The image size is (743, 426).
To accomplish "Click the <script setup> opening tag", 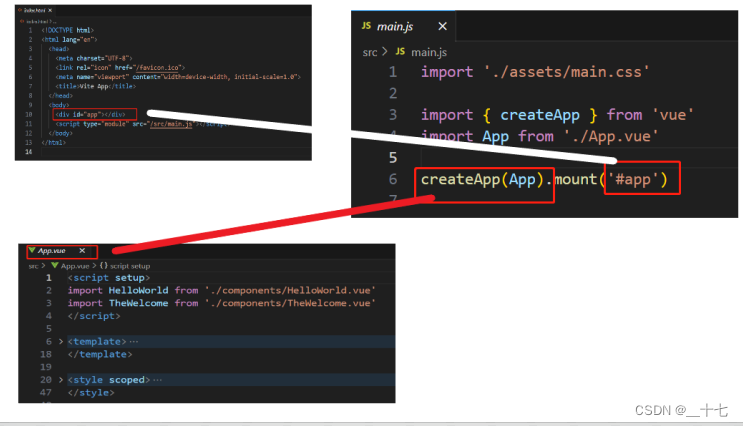I will pyautogui.click(x=109, y=278).
